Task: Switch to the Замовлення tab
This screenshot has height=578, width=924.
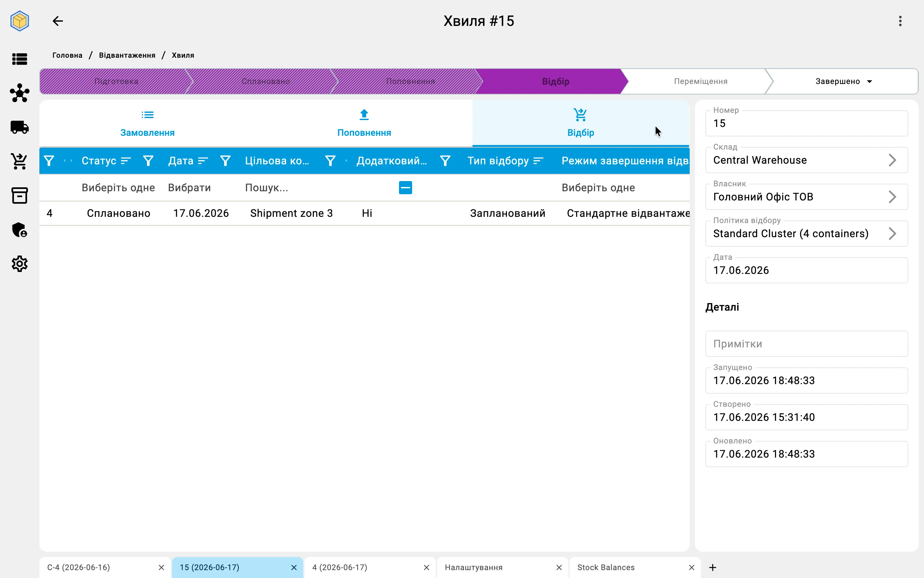Action: click(148, 123)
